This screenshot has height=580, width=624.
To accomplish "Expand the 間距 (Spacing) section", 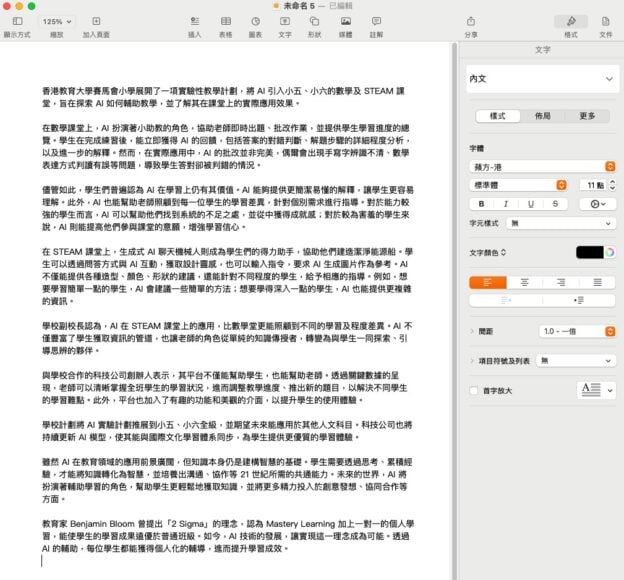I will tap(472, 330).
